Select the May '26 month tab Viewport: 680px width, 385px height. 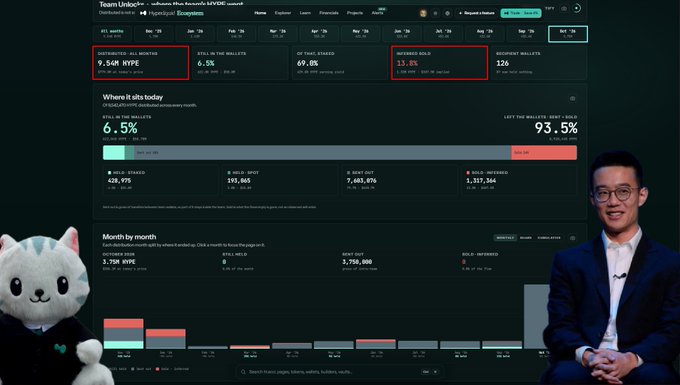360,34
